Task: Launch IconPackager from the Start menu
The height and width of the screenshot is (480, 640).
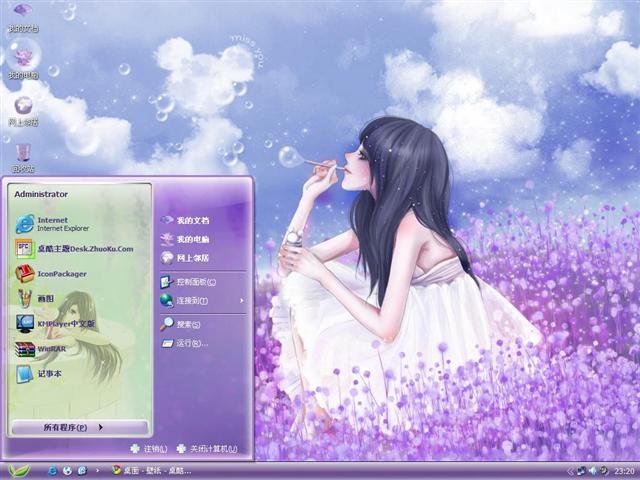Action: click(51, 273)
